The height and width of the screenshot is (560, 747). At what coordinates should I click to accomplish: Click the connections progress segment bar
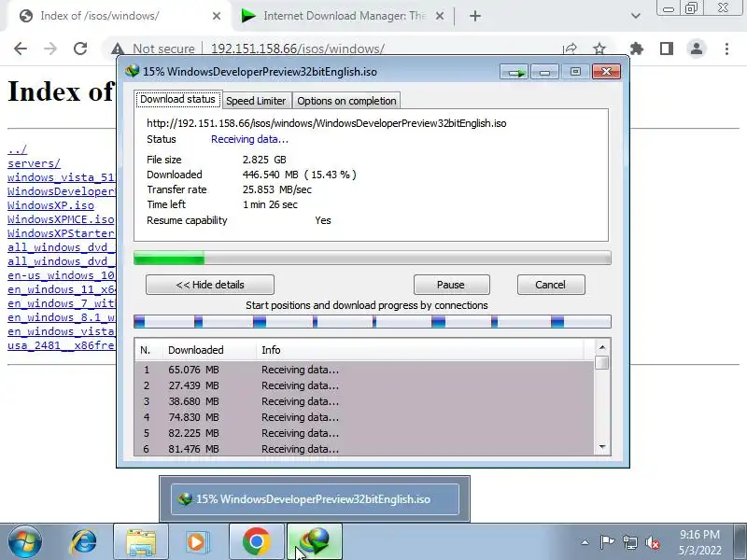372,321
